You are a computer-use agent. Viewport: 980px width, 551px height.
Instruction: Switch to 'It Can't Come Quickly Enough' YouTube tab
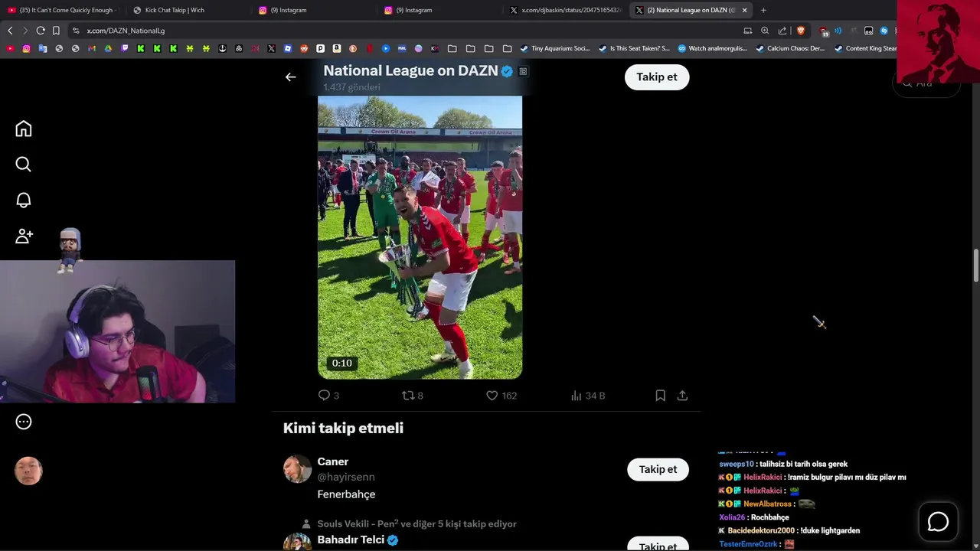[x=61, y=10]
